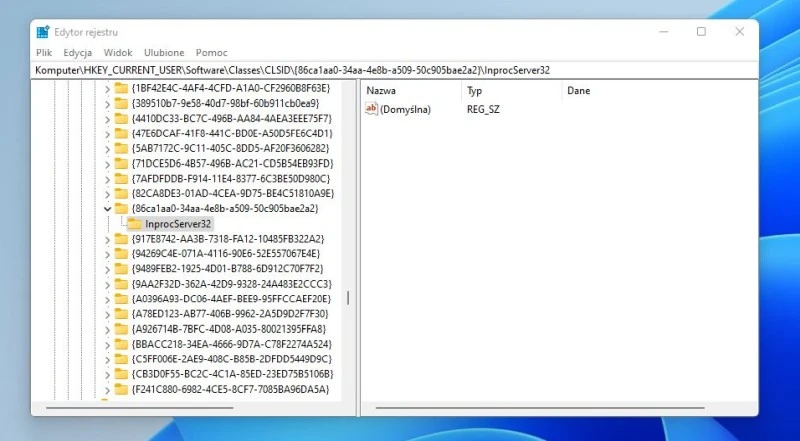
Task: Select the {A926714B-7BFC-4D08-A035-80021395FFA8} key name
Action: point(229,329)
